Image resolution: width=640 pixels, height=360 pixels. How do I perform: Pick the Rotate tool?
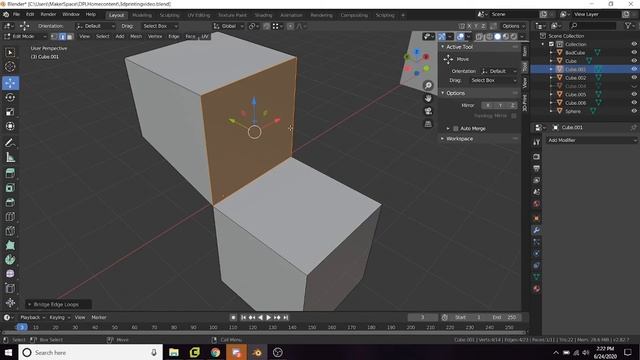point(10,97)
